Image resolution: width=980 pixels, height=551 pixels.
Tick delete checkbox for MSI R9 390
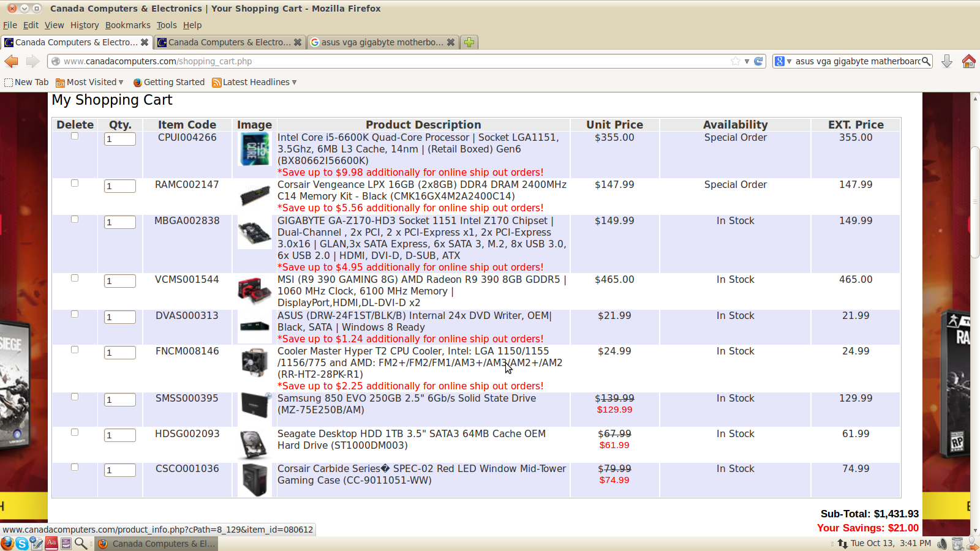tap(75, 278)
